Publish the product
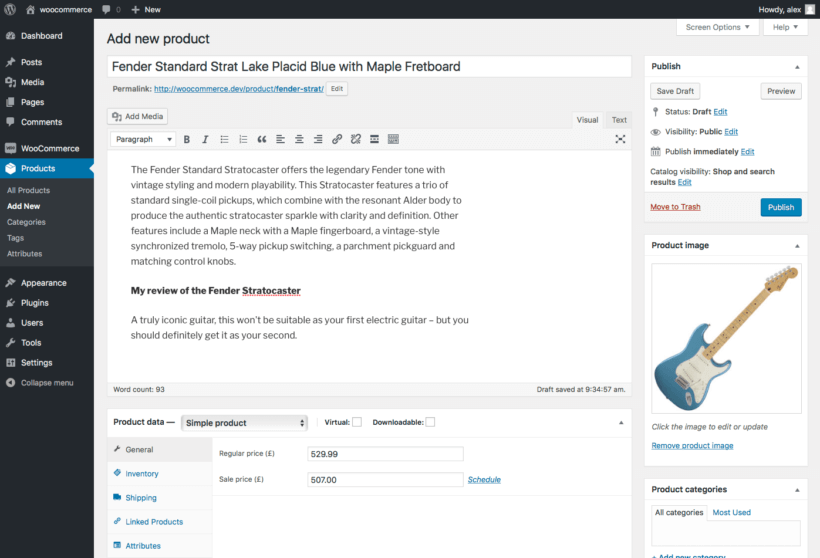Image resolution: width=820 pixels, height=558 pixels. (781, 207)
